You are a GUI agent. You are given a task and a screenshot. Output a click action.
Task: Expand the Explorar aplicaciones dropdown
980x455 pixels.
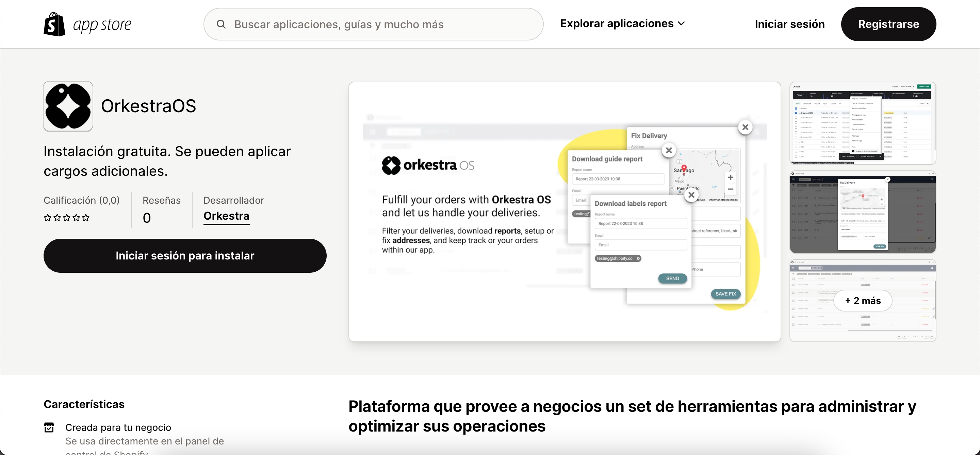click(x=617, y=23)
